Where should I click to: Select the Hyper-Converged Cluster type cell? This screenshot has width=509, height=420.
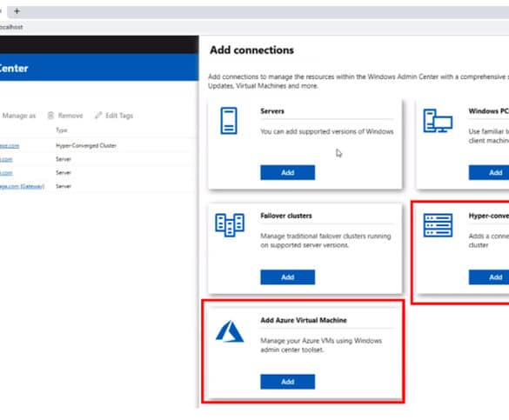pyautogui.click(x=86, y=145)
